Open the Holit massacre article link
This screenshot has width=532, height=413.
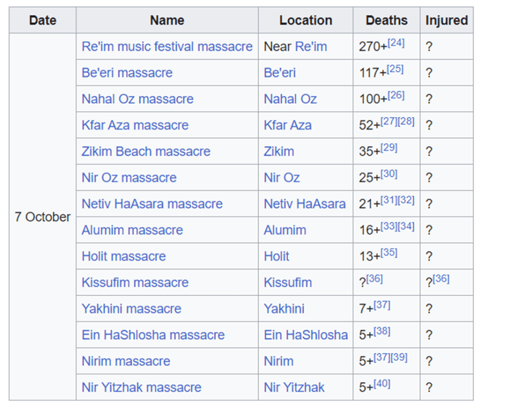click(x=123, y=257)
